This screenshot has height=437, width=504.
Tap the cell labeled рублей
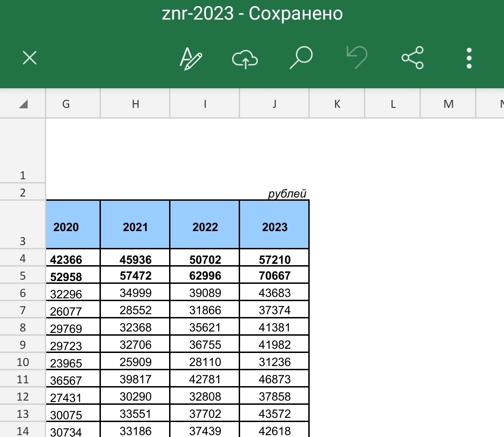click(x=287, y=194)
